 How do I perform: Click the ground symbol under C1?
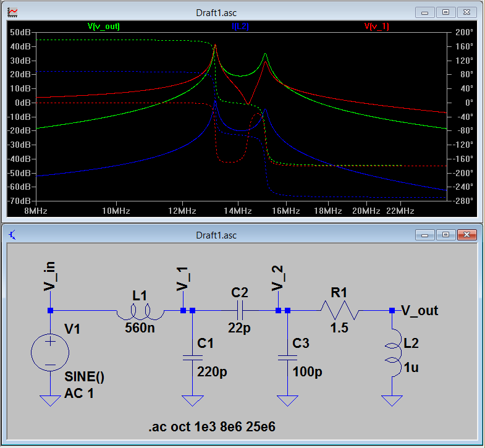[192, 400]
